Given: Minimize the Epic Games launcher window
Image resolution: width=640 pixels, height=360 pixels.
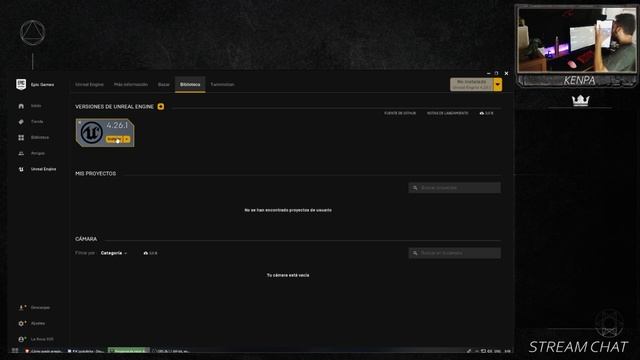Looking at the screenshot, I should [x=489, y=73].
